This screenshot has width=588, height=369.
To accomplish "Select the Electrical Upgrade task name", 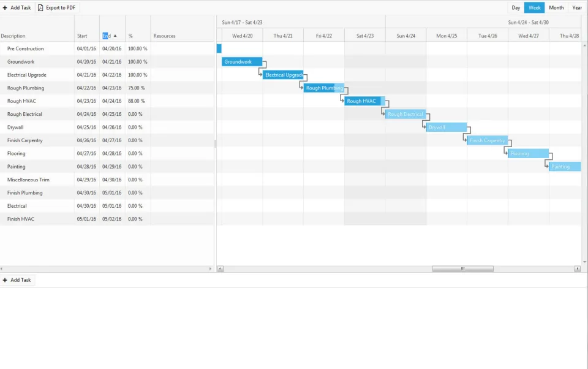I will [x=26, y=75].
